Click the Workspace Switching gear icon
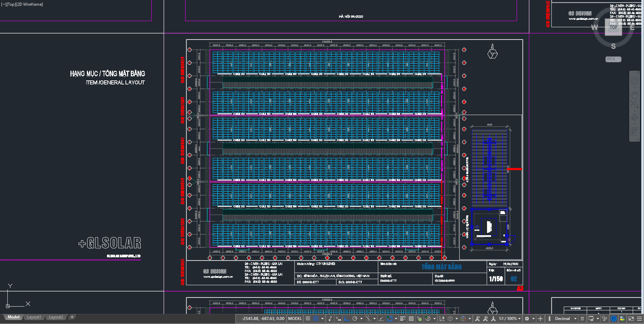 click(x=527, y=319)
